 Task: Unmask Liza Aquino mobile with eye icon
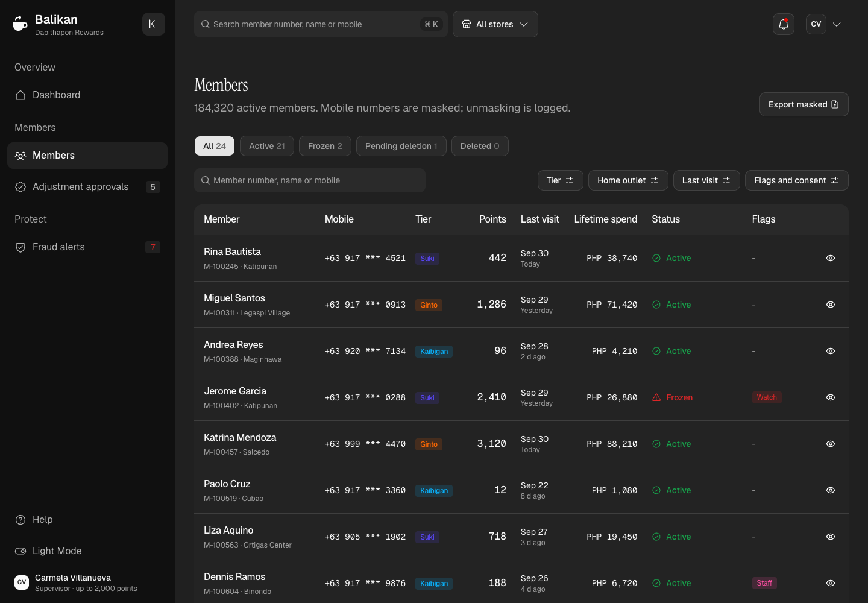tap(831, 537)
